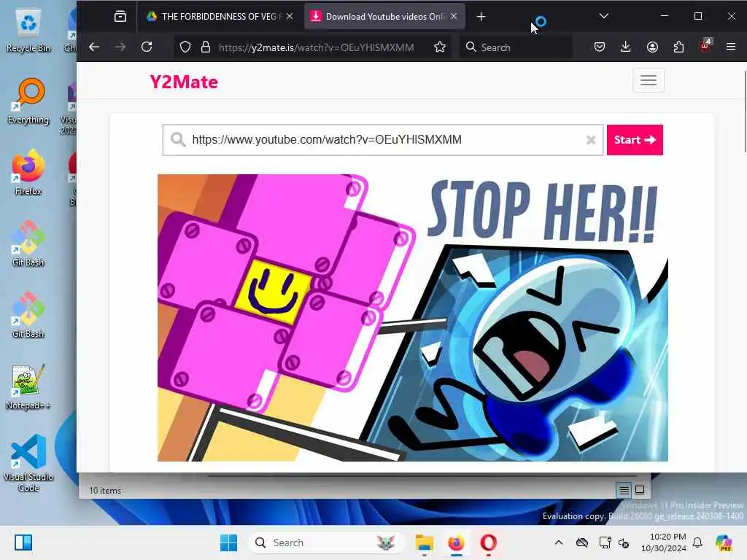Bookmark this page with the star icon

point(440,47)
